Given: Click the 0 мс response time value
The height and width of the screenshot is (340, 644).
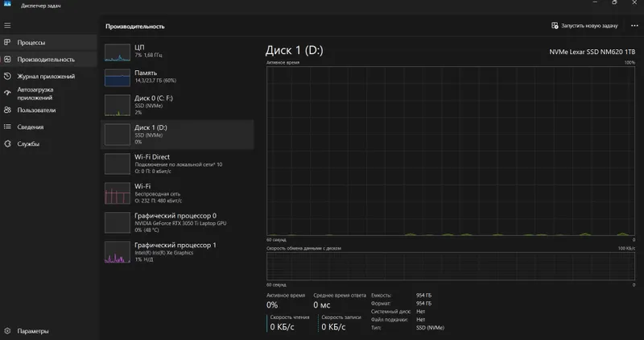Looking at the screenshot, I should (321, 305).
